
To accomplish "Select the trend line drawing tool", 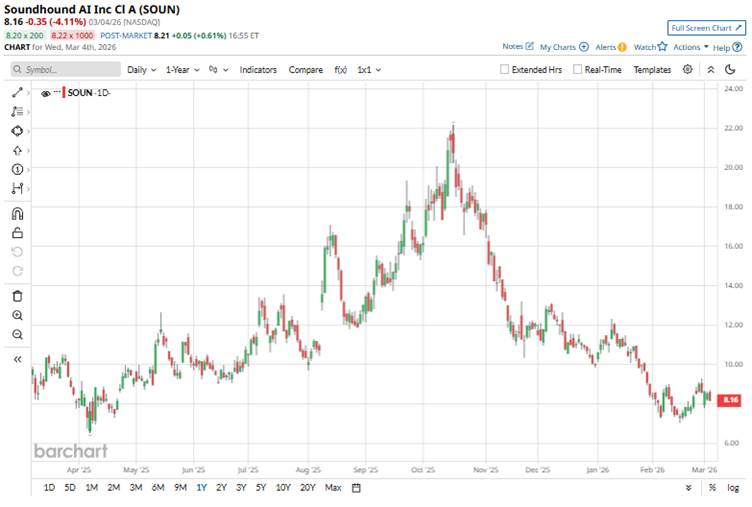I will [17, 93].
